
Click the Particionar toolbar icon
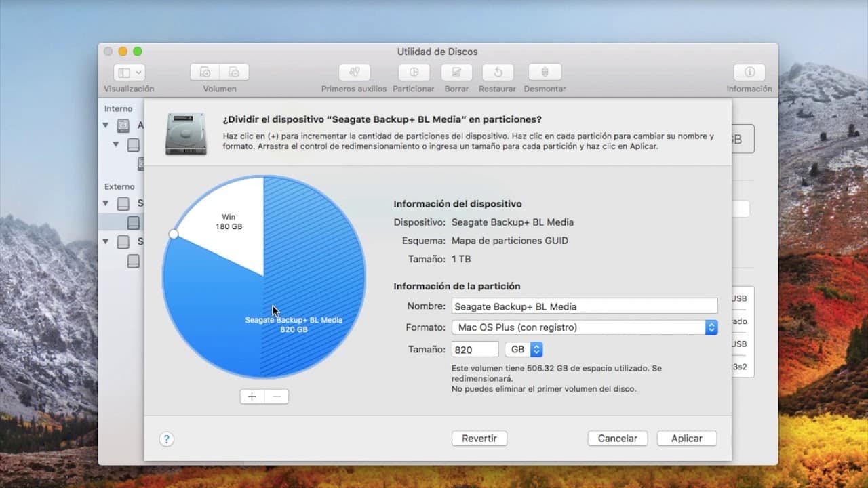click(x=414, y=72)
